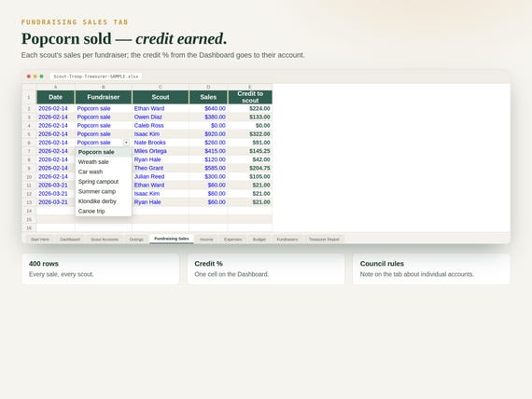Select the Owen Diaz scout cell
This screenshot has height=399, width=532.
click(161, 117)
